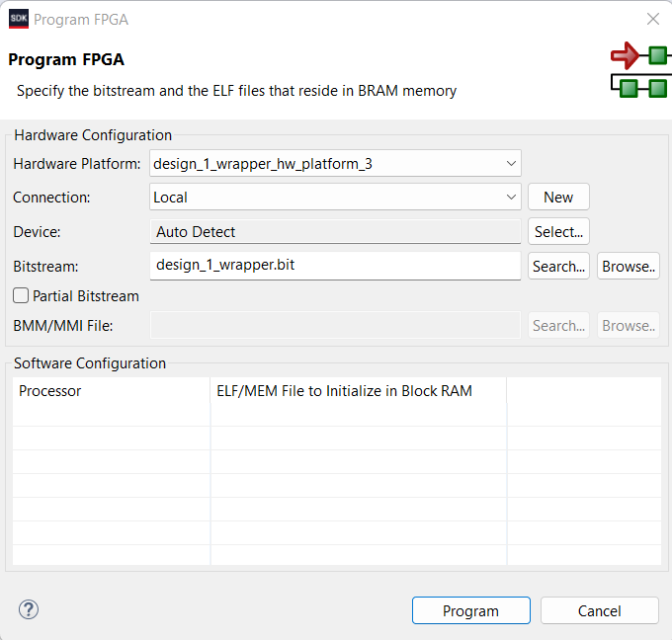This screenshot has width=672, height=640.
Task: Close the Program FPGA dialog
Action: pyautogui.click(x=652, y=19)
